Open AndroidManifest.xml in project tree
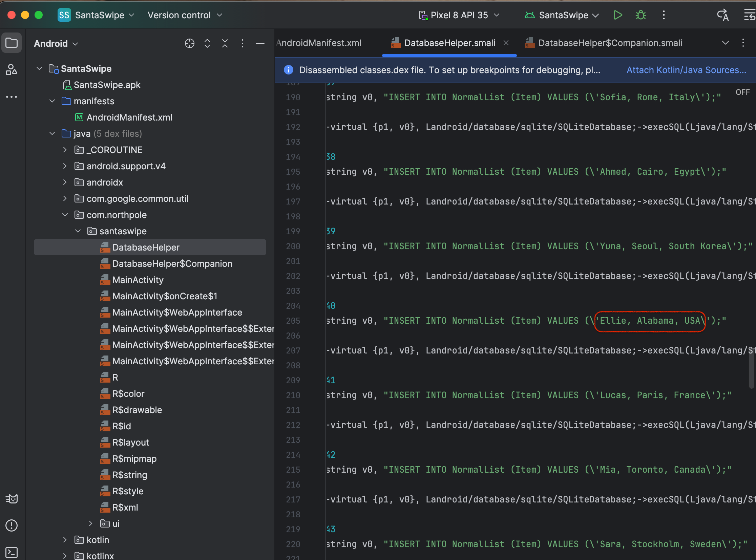The image size is (756, 560). coord(123,117)
